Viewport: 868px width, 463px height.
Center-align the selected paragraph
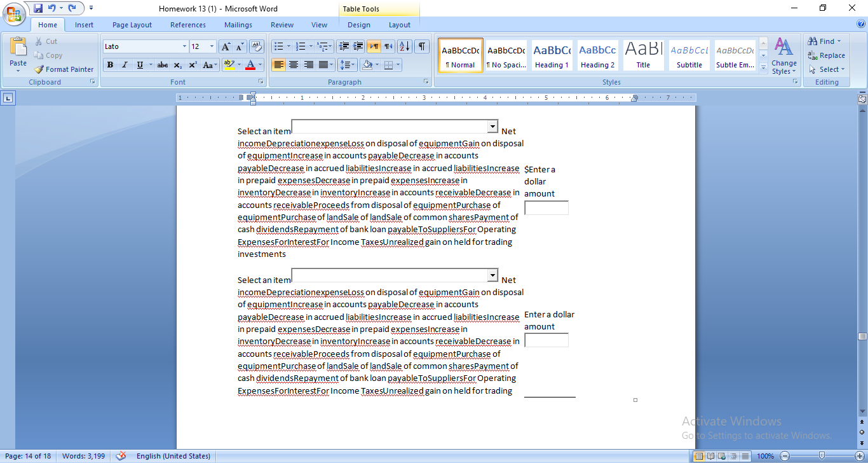click(294, 65)
